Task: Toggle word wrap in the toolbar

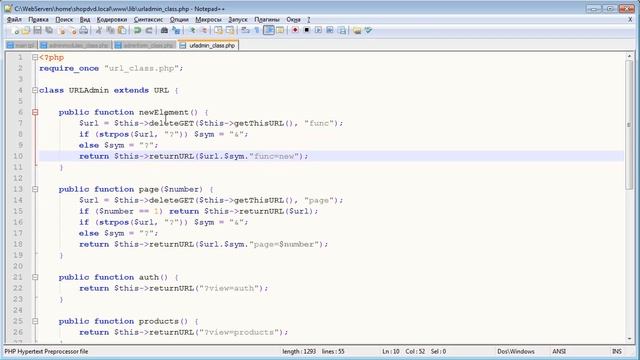Action: click(245, 30)
